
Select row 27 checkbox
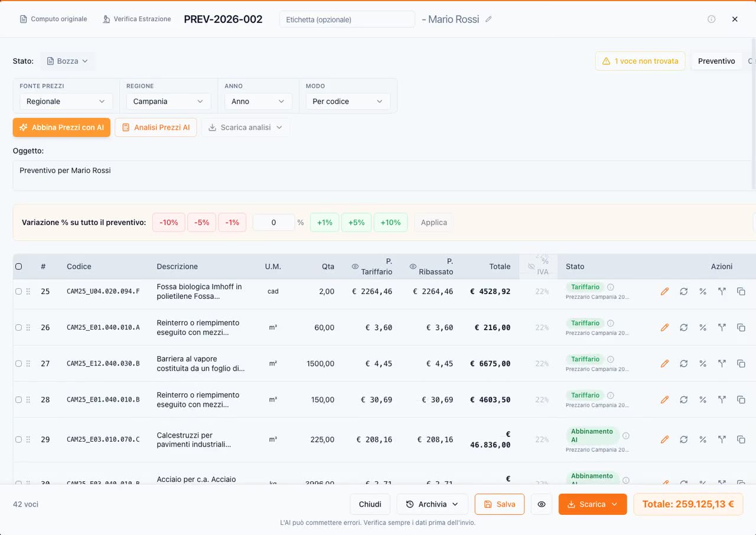click(x=18, y=363)
